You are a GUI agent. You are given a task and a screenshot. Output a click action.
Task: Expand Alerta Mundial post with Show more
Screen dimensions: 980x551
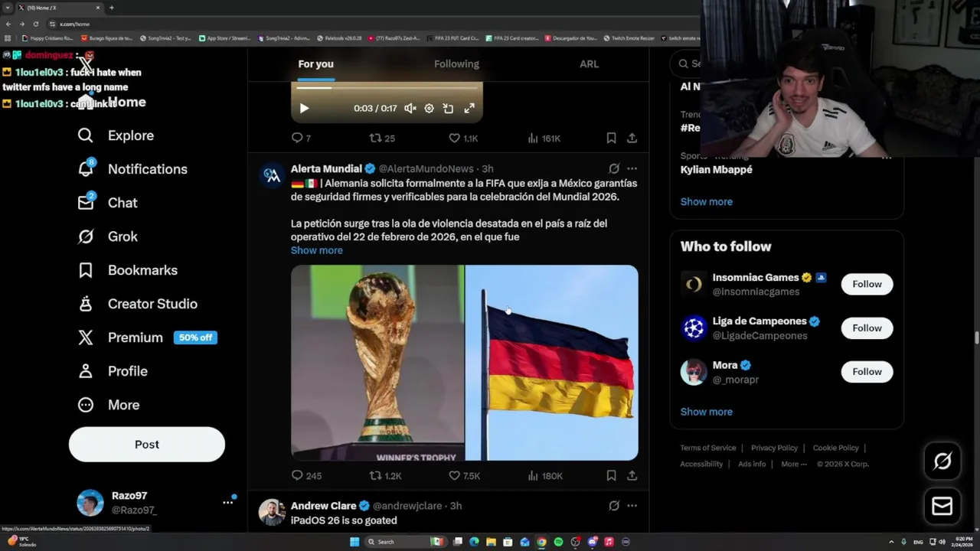(x=317, y=250)
